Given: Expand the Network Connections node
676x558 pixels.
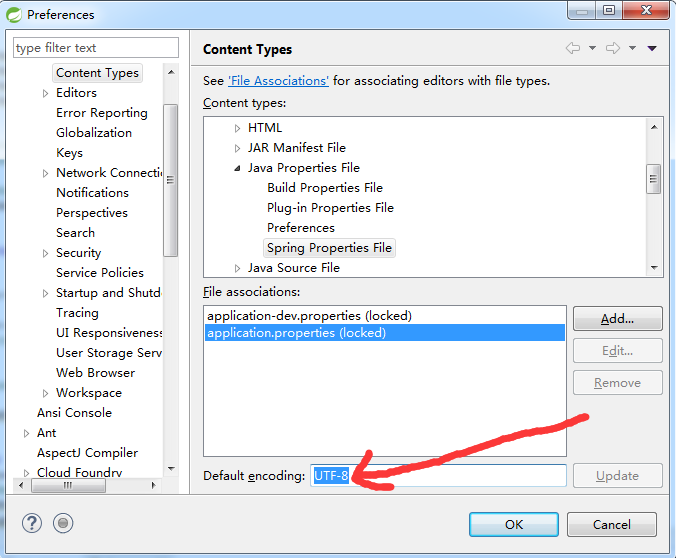Looking at the screenshot, I should 45,173.
